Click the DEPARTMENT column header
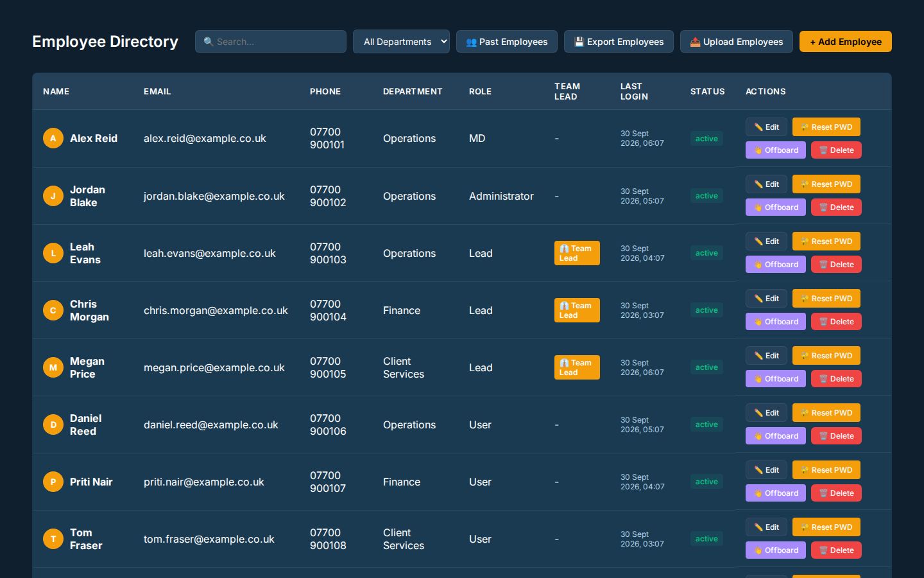The width and height of the screenshot is (924, 578). point(413,91)
